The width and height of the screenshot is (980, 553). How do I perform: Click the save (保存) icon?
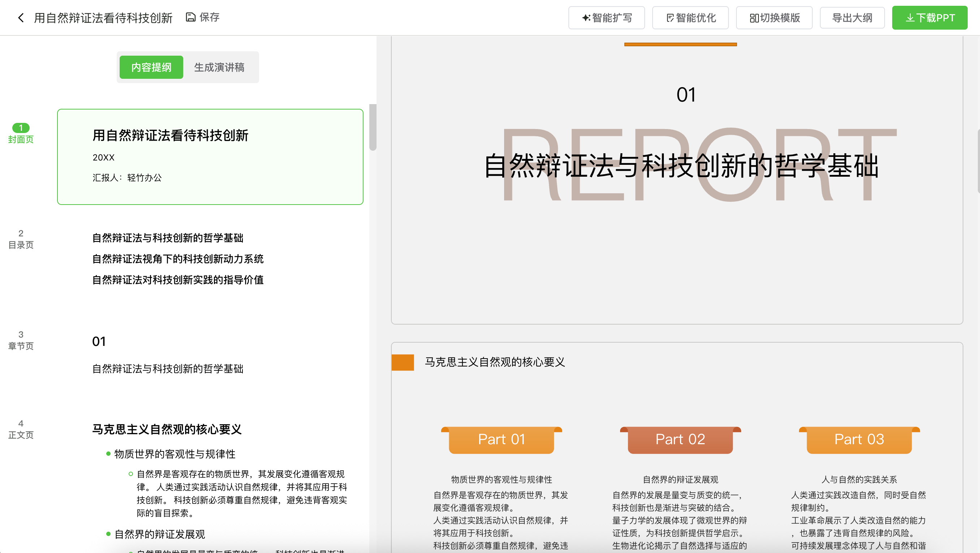coord(190,17)
